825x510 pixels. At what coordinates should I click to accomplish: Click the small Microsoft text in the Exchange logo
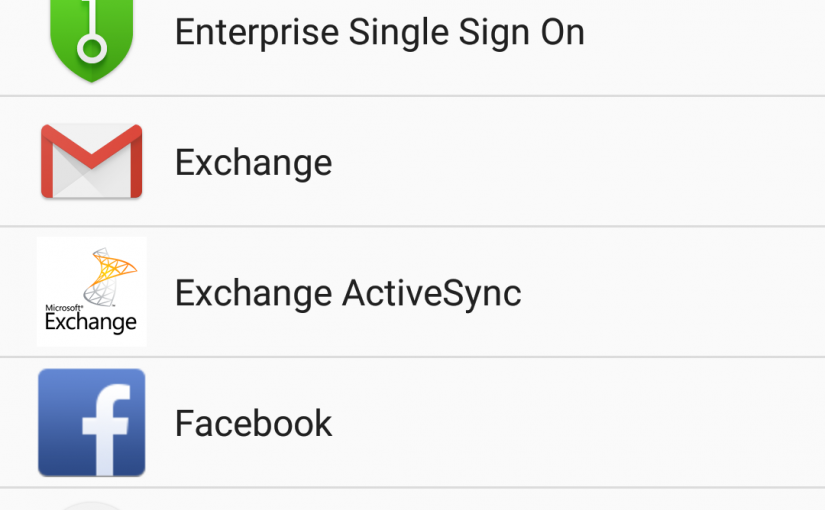pos(64,308)
